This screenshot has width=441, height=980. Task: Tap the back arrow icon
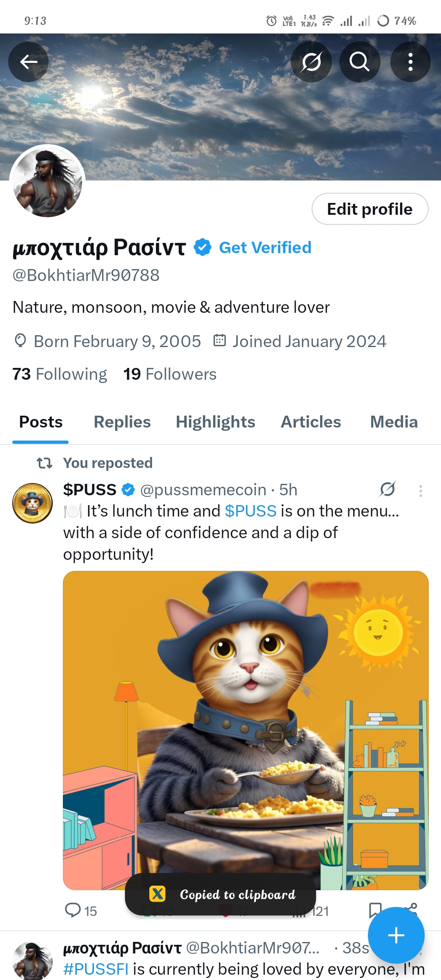(29, 62)
